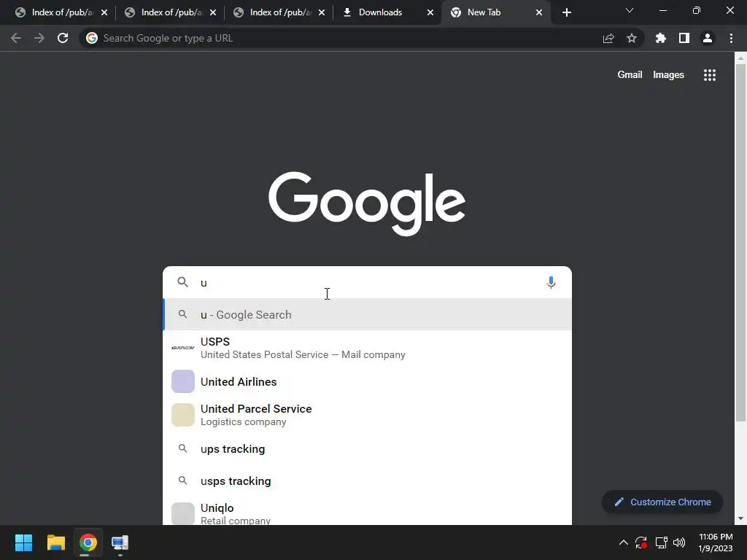Close the Downloads tab
This screenshot has width=747, height=560.
[430, 12]
